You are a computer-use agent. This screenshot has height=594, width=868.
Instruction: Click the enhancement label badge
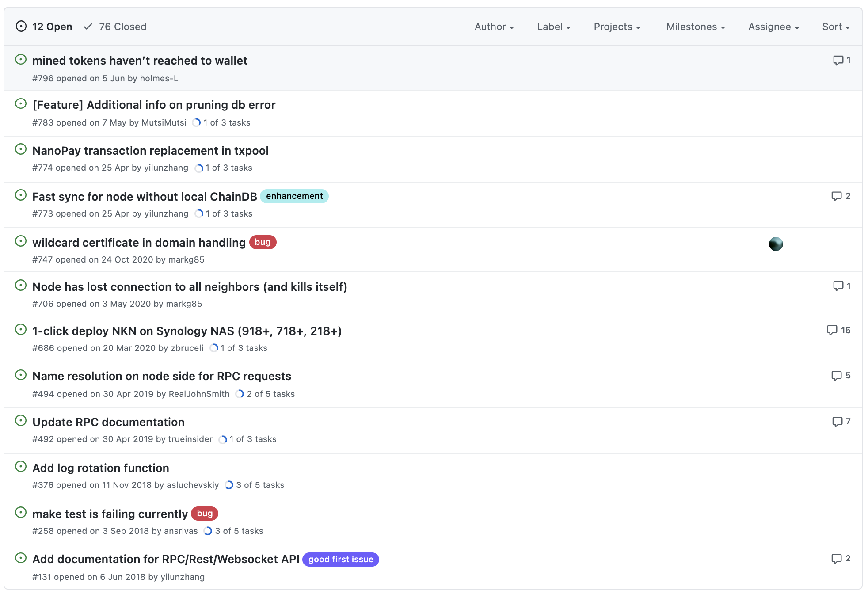click(294, 196)
